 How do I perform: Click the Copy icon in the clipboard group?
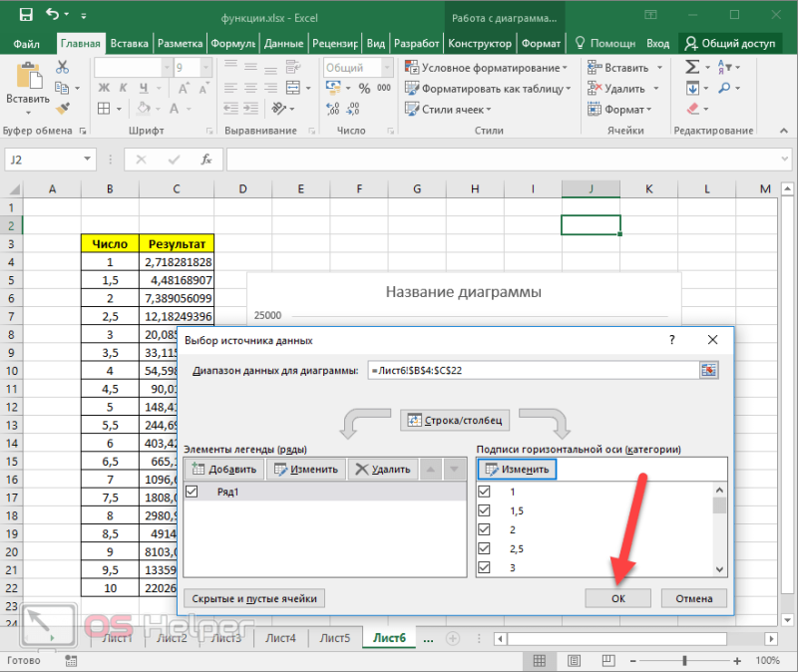62,88
